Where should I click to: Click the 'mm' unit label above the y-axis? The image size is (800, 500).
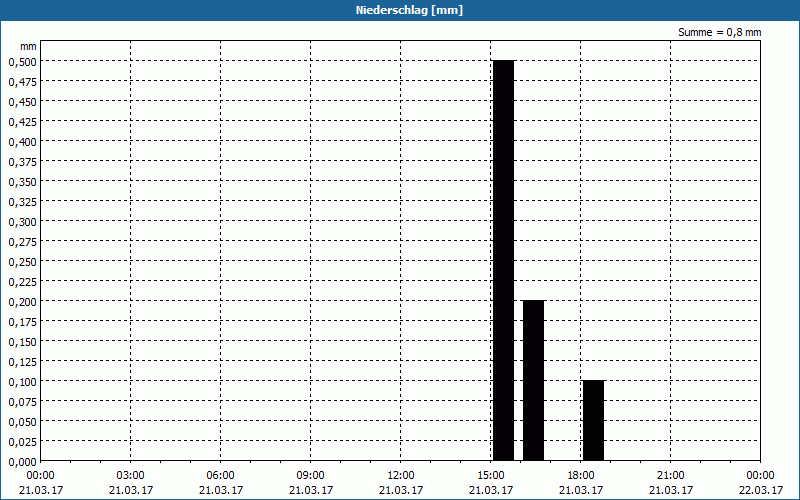tap(29, 46)
